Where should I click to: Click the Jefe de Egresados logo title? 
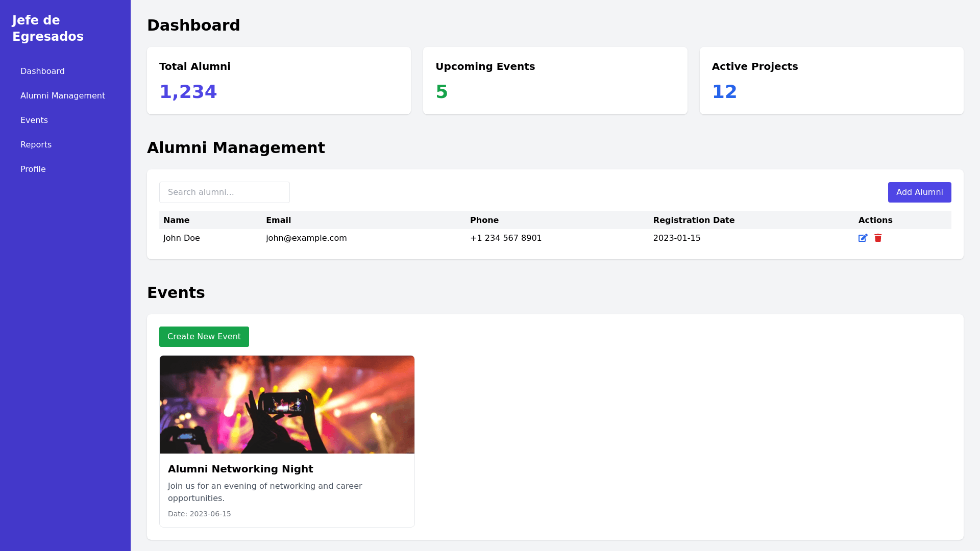48,29
